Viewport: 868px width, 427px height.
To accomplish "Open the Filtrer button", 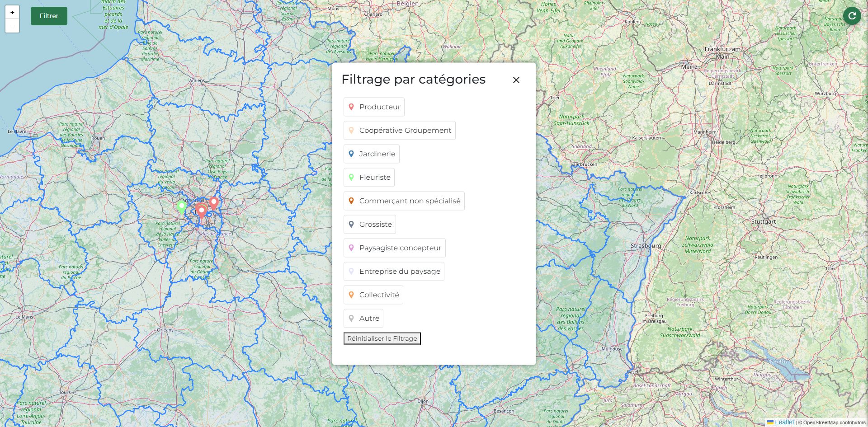I will 49,16.
